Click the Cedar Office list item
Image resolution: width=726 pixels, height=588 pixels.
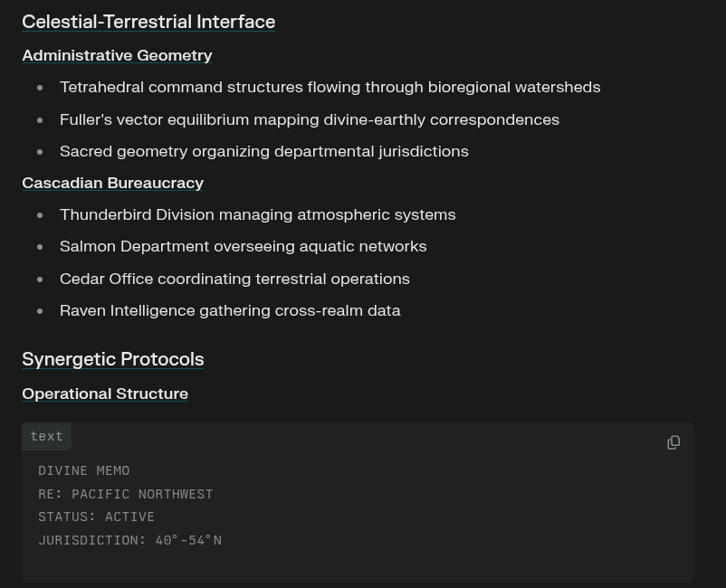[234, 279]
